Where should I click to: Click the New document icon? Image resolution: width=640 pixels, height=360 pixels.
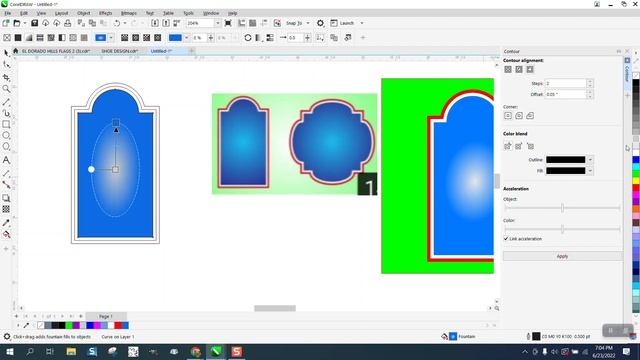pos(6,23)
